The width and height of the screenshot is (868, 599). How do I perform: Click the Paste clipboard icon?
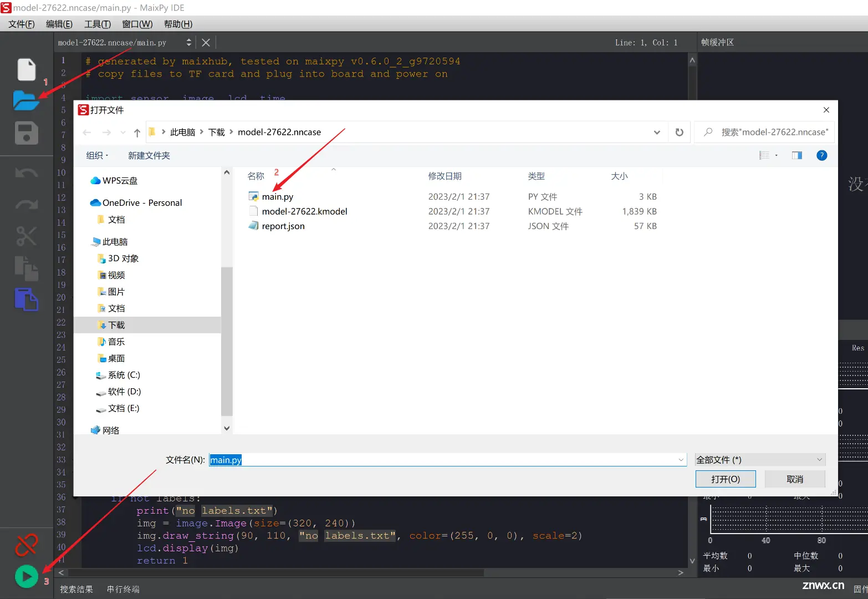click(26, 299)
